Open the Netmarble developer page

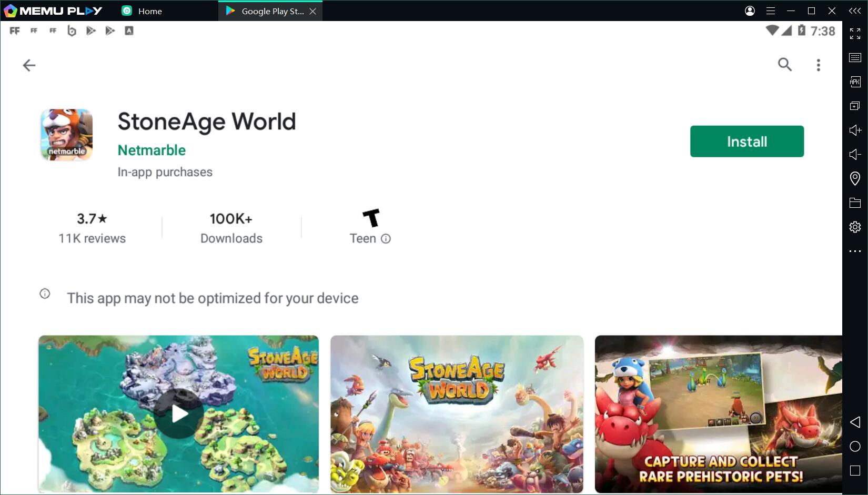(152, 150)
